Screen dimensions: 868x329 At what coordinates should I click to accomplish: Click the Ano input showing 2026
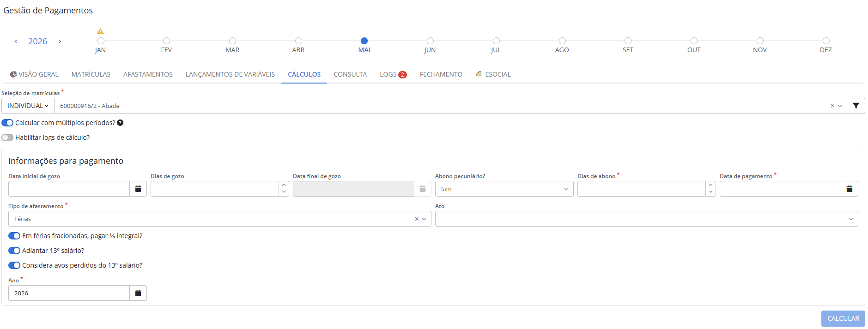point(69,293)
